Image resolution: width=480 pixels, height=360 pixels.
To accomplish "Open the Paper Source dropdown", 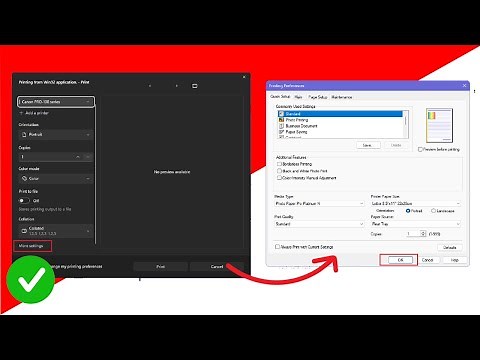I will pos(416,224).
